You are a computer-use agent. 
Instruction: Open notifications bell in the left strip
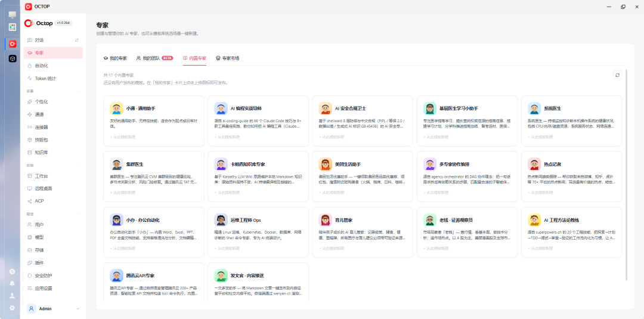point(13,283)
